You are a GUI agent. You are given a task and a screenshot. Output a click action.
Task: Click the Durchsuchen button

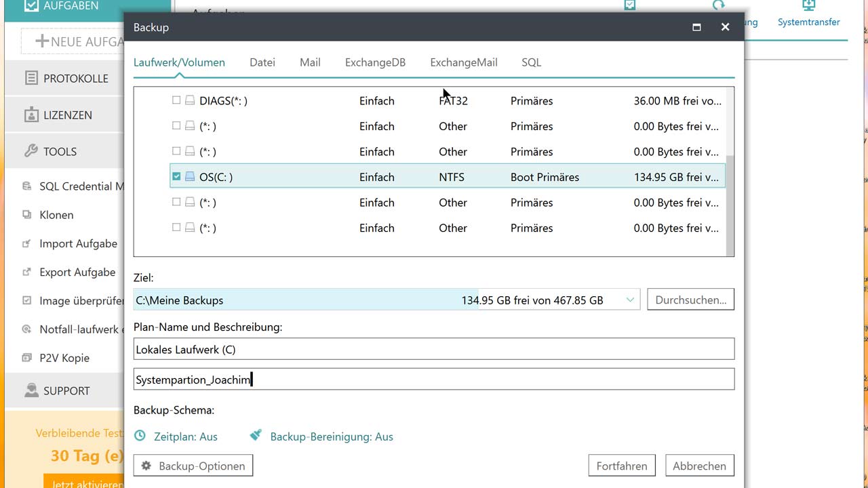click(x=690, y=300)
